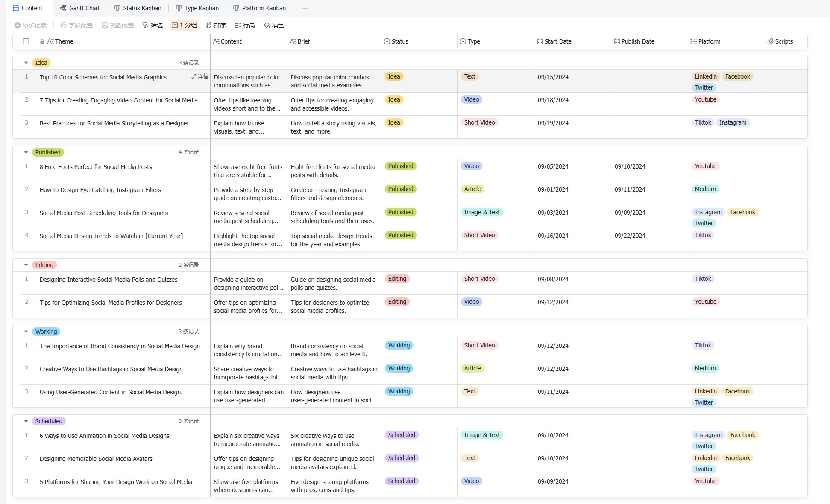
Task: Switch to Gantt Chart tab
Action: click(x=80, y=8)
